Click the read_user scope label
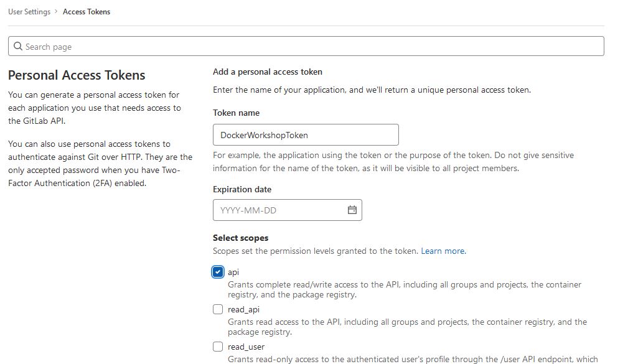Screen dimensions: 633x364 pos(246,347)
